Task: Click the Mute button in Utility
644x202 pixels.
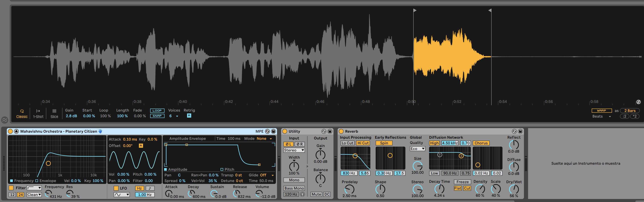Action: [x=316, y=194]
